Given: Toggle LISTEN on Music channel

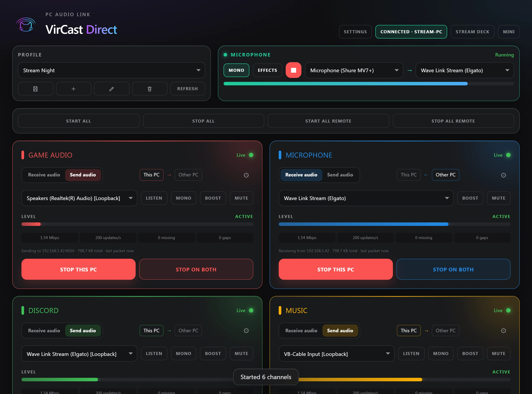Looking at the screenshot, I should coord(411,354).
